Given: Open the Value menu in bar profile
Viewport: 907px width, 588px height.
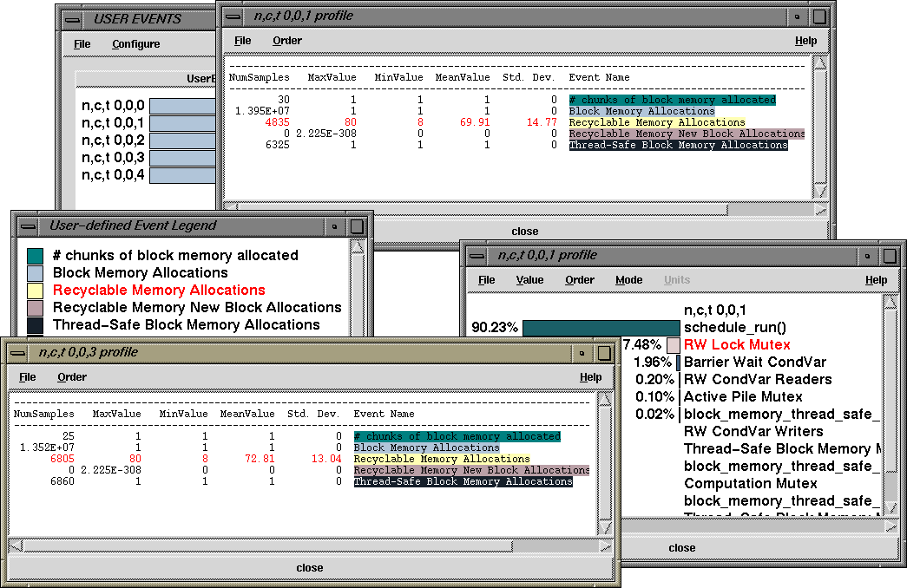Looking at the screenshot, I should point(529,280).
